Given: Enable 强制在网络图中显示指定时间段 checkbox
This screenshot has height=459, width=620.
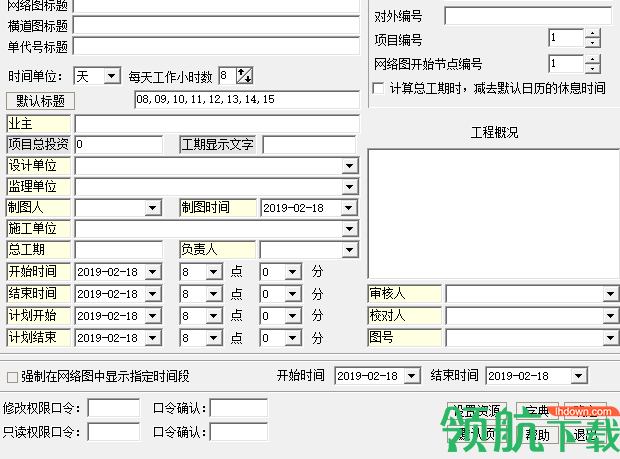Looking at the screenshot, I should click(x=13, y=377).
